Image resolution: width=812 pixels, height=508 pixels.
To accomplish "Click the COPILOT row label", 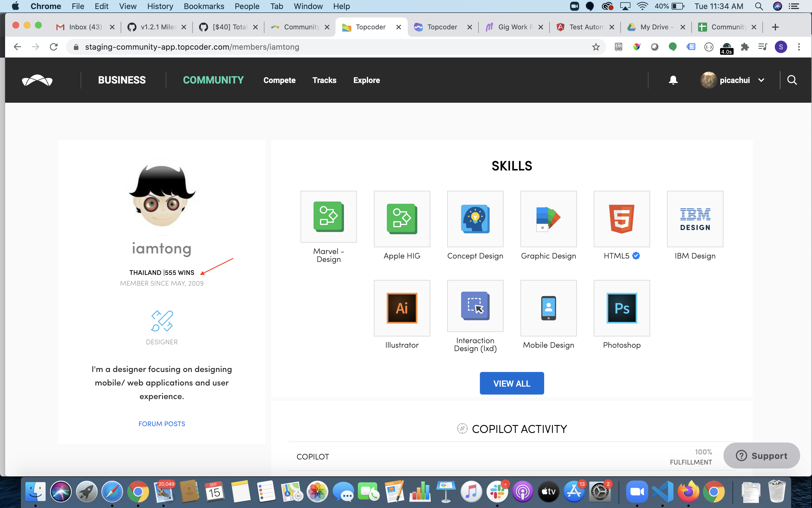I will (x=313, y=457).
